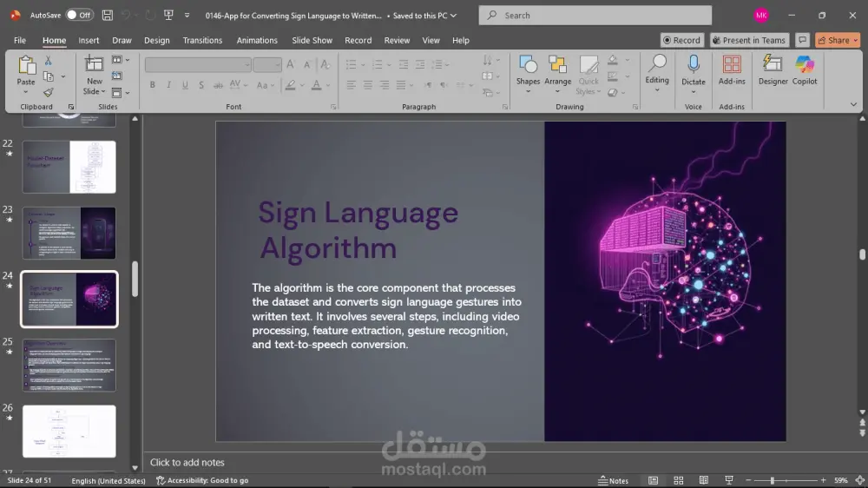
Task: Open the comments pane icon
Action: tap(802, 40)
